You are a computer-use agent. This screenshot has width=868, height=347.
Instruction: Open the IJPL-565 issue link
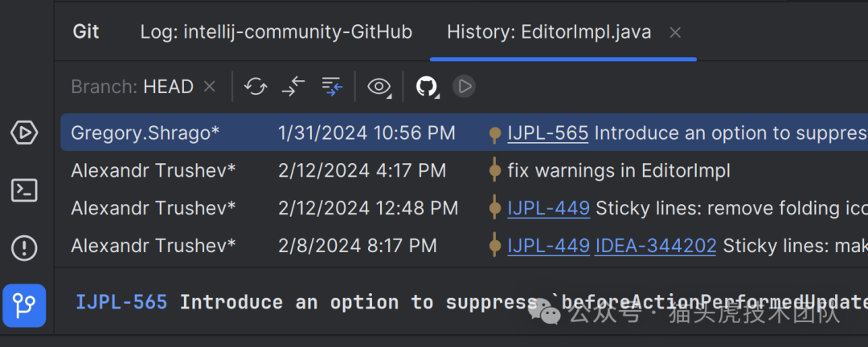548,133
